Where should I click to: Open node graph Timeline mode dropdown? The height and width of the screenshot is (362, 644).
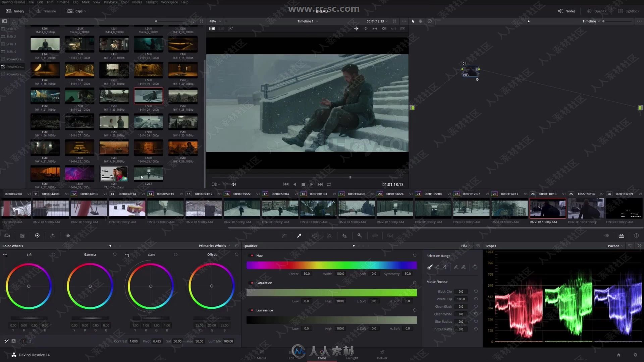point(591,21)
